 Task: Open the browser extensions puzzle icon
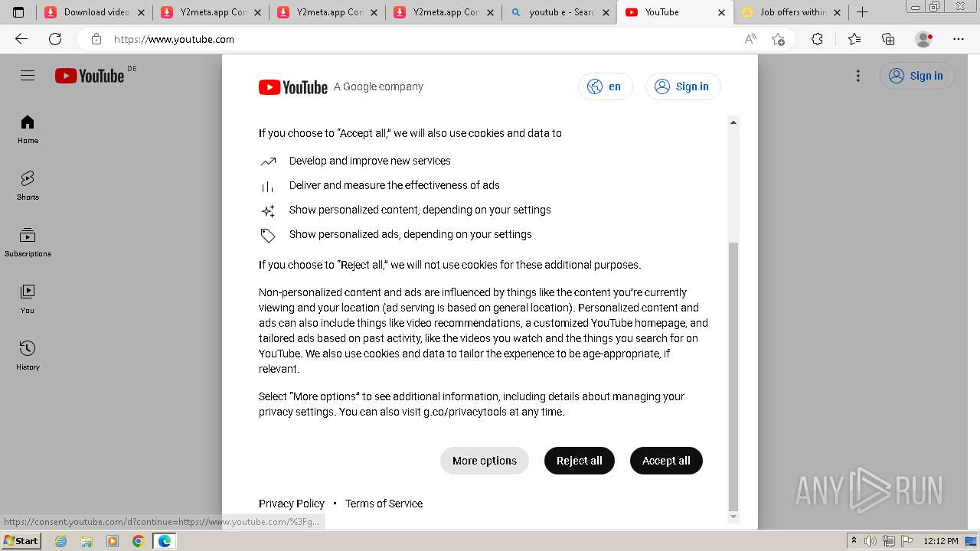coord(817,39)
